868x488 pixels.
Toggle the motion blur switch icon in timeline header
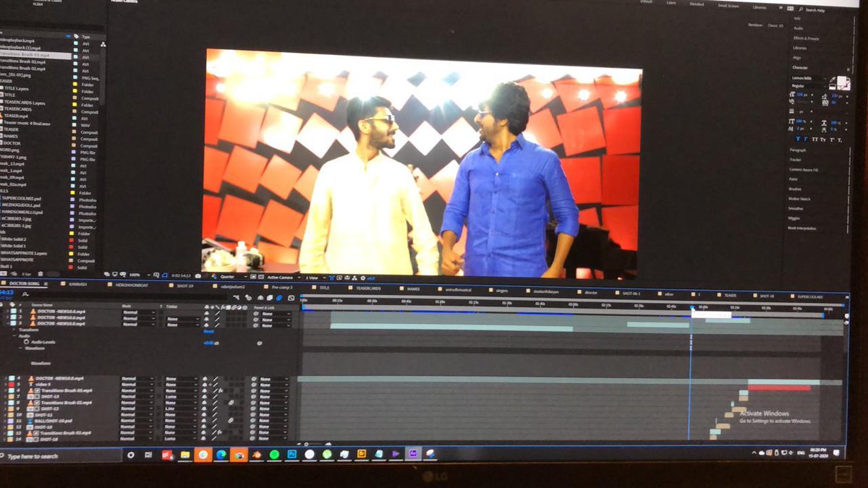click(278, 297)
